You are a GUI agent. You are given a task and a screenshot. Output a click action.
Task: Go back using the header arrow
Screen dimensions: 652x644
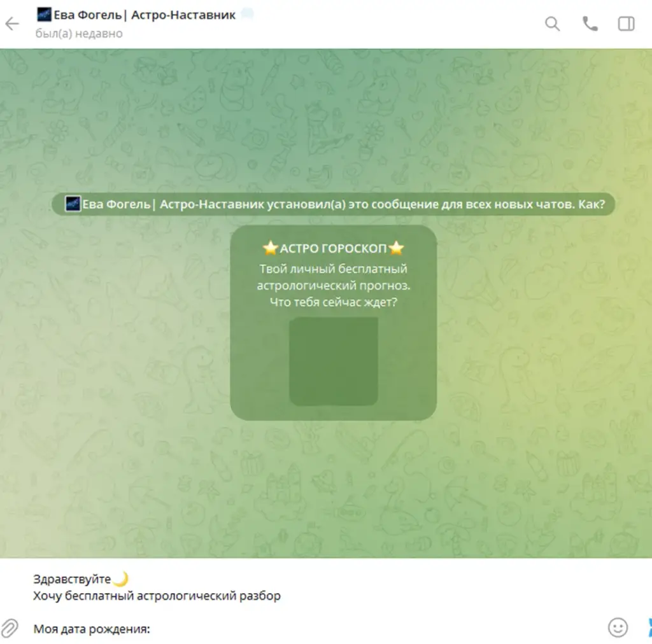[12, 24]
